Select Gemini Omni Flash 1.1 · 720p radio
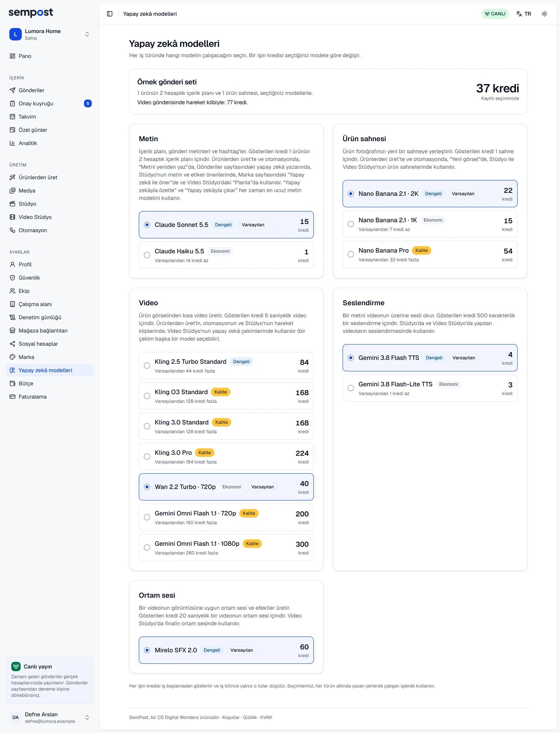 [x=147, y=517]
